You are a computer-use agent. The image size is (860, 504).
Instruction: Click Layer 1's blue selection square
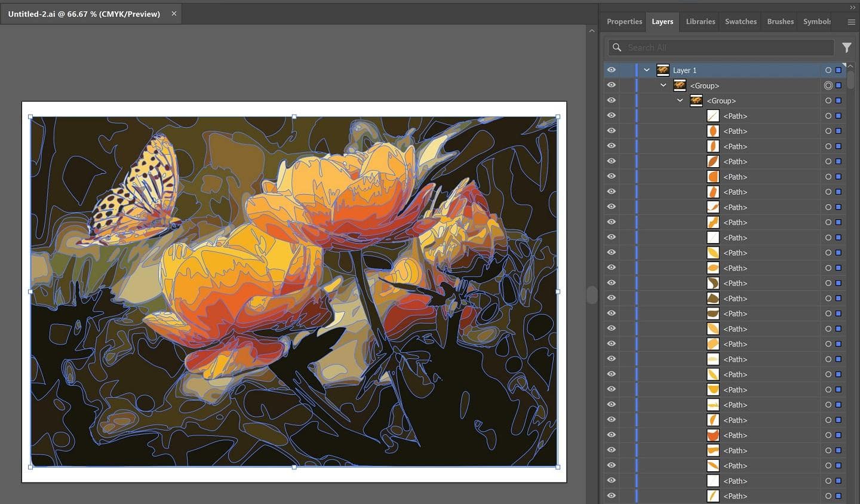[x=838, y=70]
